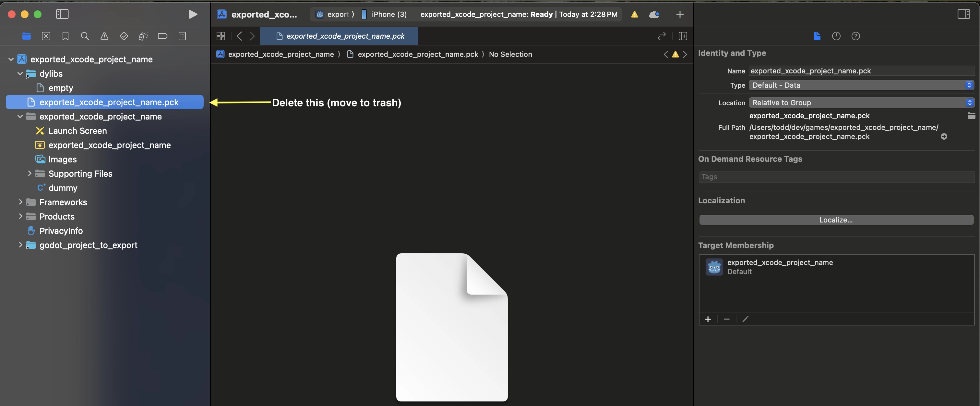Open the Find navigator with the magnifier icon
This screenshot has width=980, height=406.
[x=85, y=36]
